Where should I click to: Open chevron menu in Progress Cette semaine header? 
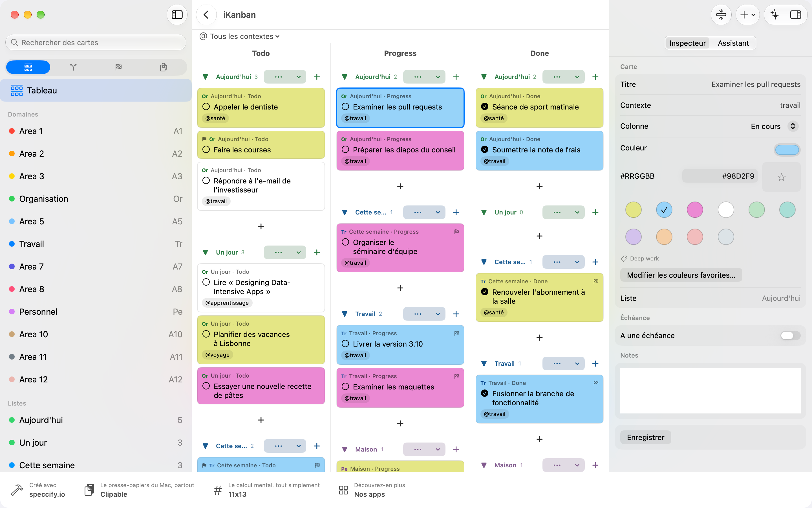438,212
